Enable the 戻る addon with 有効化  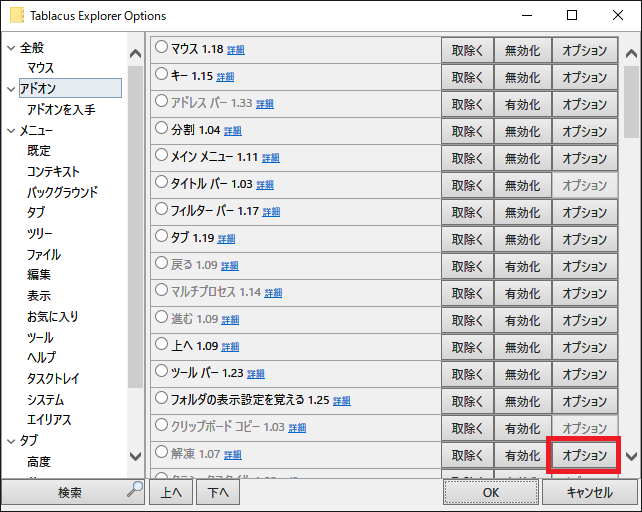[522, 267]
